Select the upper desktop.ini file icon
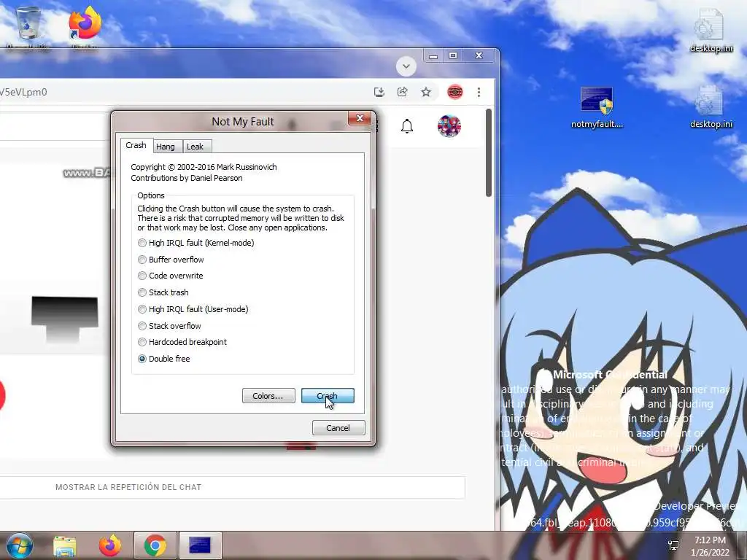 click(711, 31)
